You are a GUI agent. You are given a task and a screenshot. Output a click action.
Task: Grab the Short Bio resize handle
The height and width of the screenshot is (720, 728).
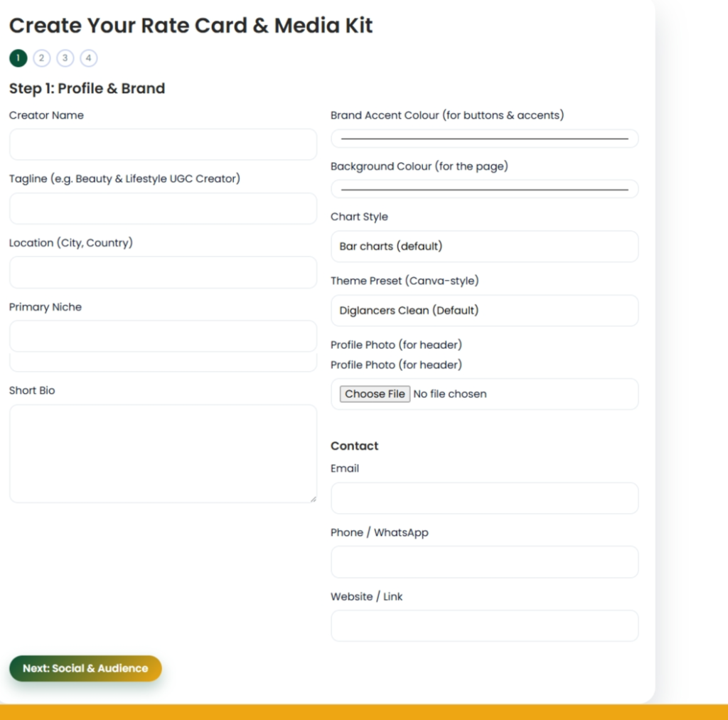313,499
